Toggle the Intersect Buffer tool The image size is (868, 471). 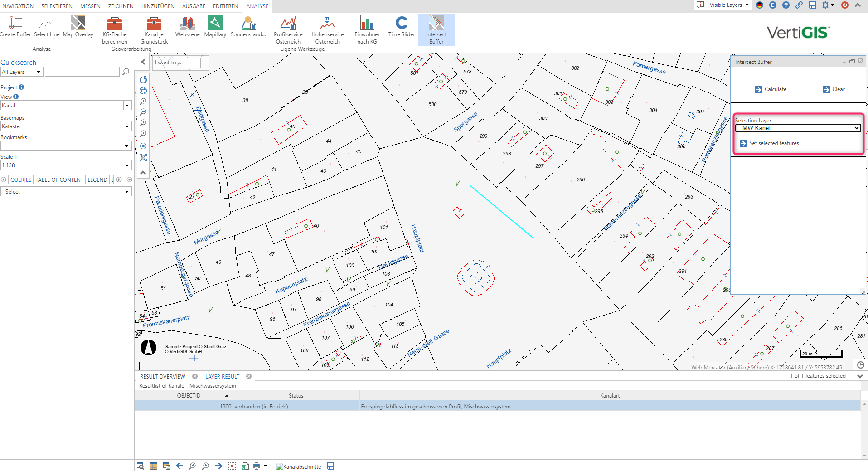436,30
